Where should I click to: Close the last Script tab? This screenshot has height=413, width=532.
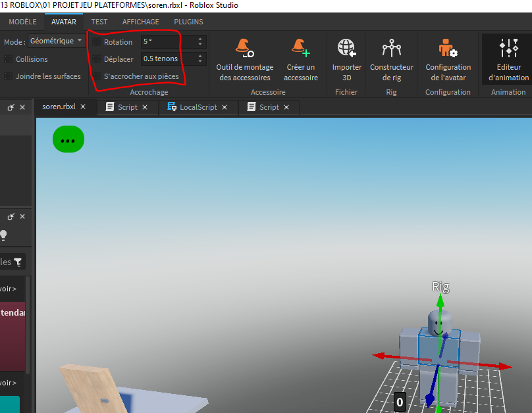(x=286, y=107)
